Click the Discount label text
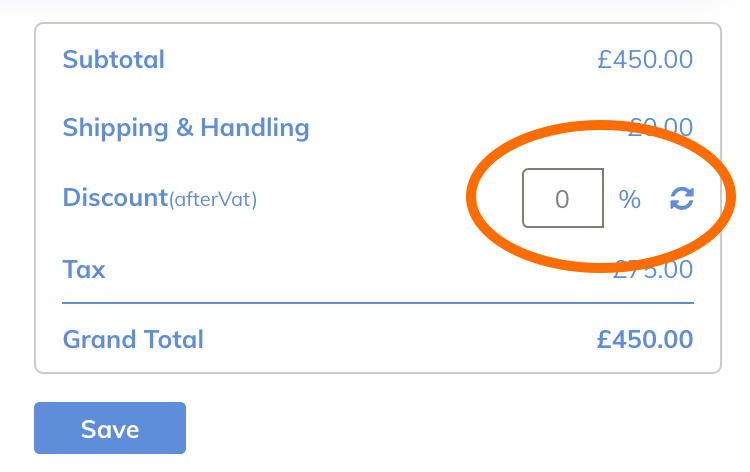This screenshot has width=750, height=472. point(114,198)
